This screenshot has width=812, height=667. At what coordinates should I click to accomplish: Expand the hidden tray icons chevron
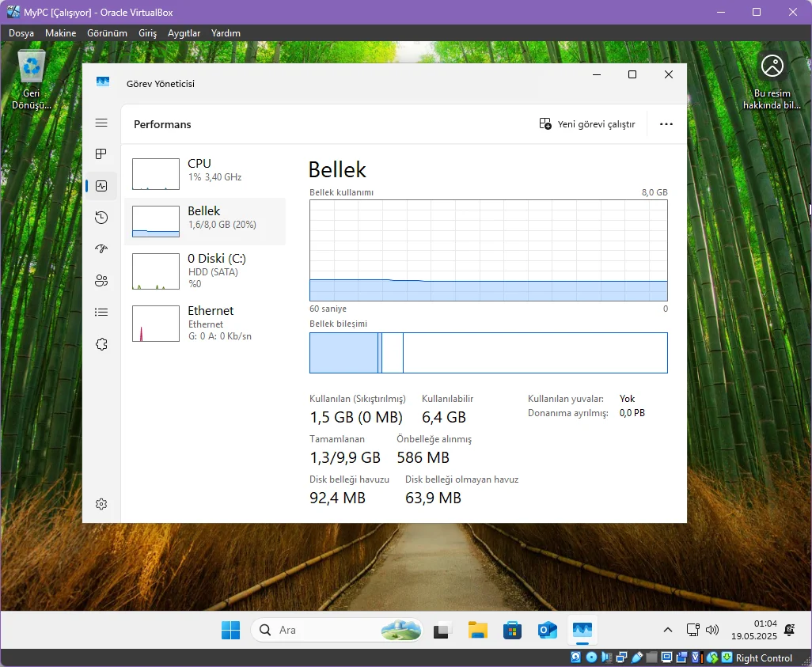click(668, 631)
